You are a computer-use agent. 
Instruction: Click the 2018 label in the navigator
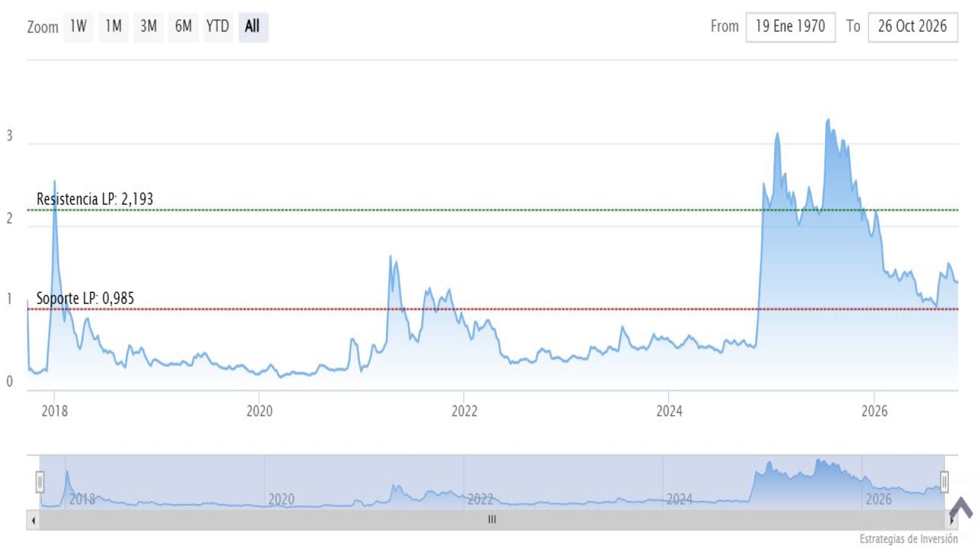pos(82,499)
